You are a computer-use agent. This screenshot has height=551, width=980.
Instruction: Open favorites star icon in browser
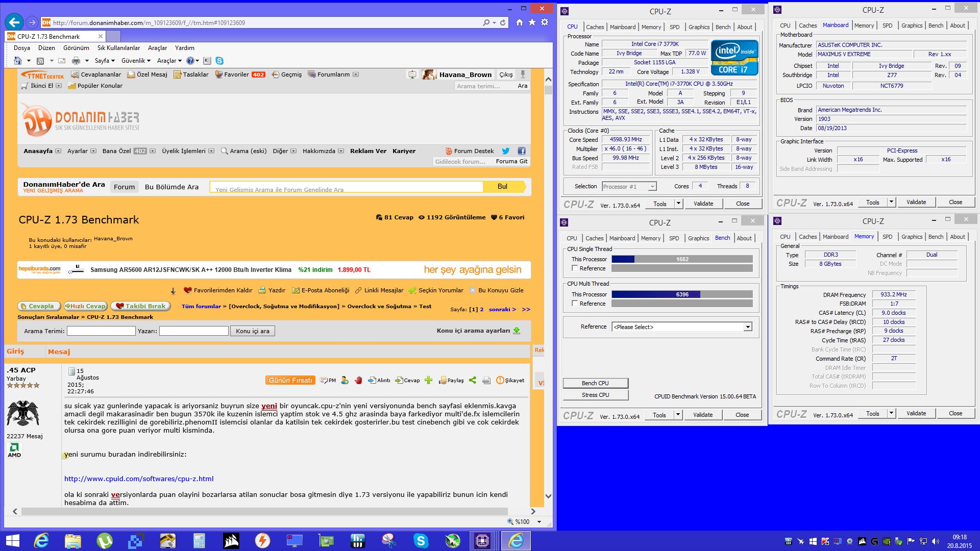(x=532, y=22)
